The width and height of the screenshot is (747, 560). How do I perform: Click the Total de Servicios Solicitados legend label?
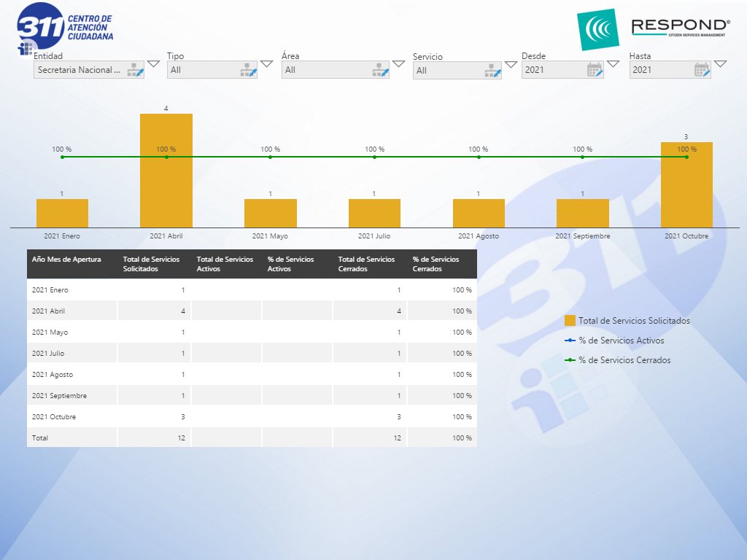[634, 321]
